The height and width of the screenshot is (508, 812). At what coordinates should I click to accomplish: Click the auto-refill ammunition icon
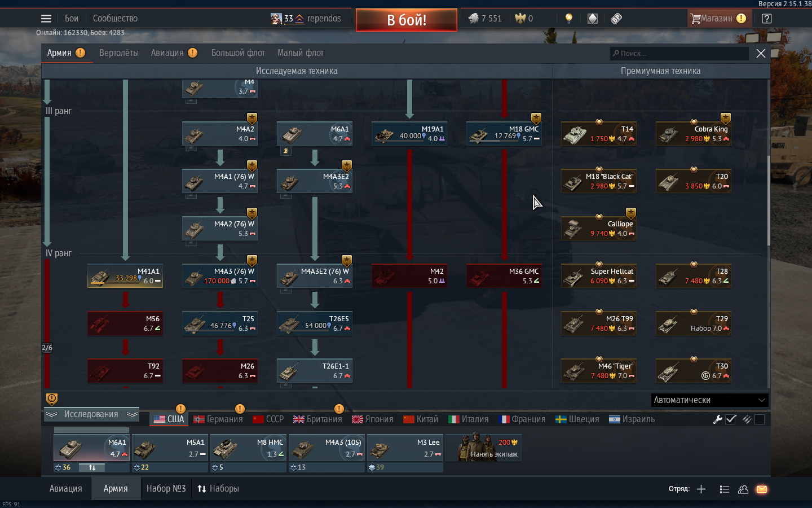747,419
